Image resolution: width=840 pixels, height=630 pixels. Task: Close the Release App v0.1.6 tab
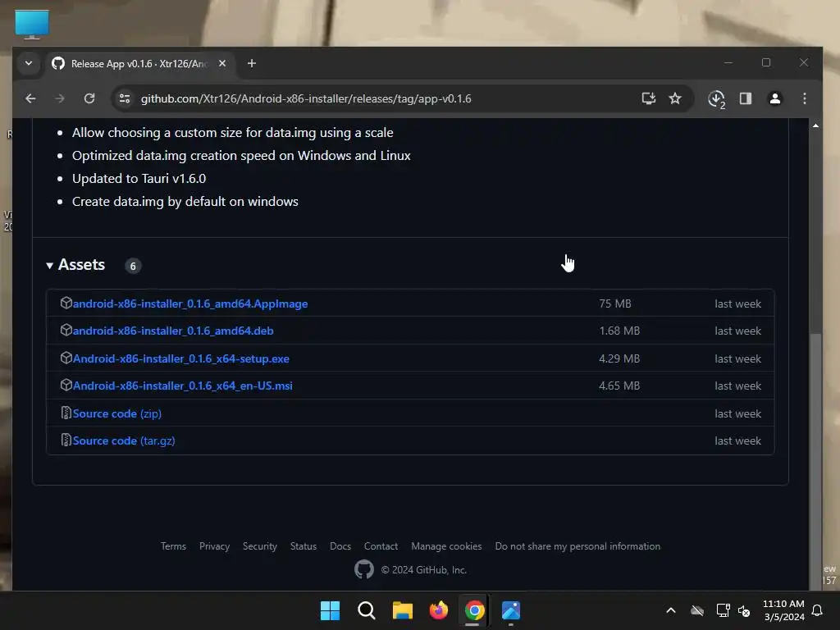click(x=222, y=63)
